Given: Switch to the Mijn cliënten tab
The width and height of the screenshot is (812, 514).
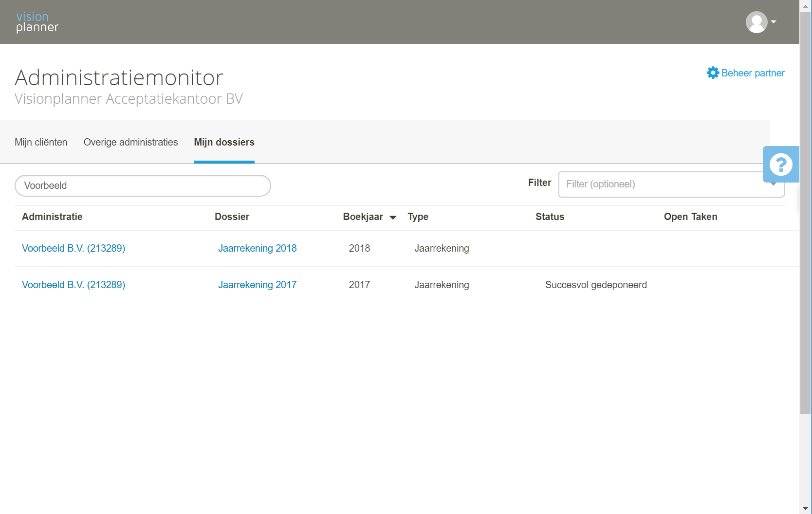Looking at the screenshot, I should point(41,142).
